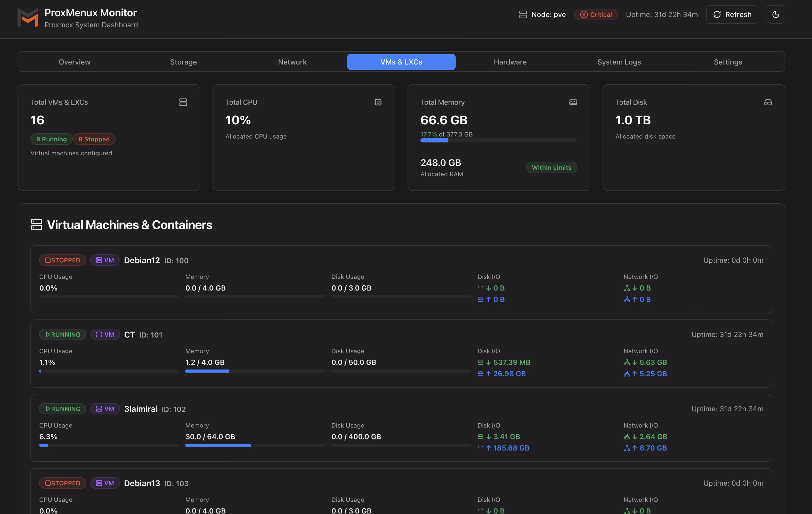Click the Total VMs & LXCs server icon

183,102
